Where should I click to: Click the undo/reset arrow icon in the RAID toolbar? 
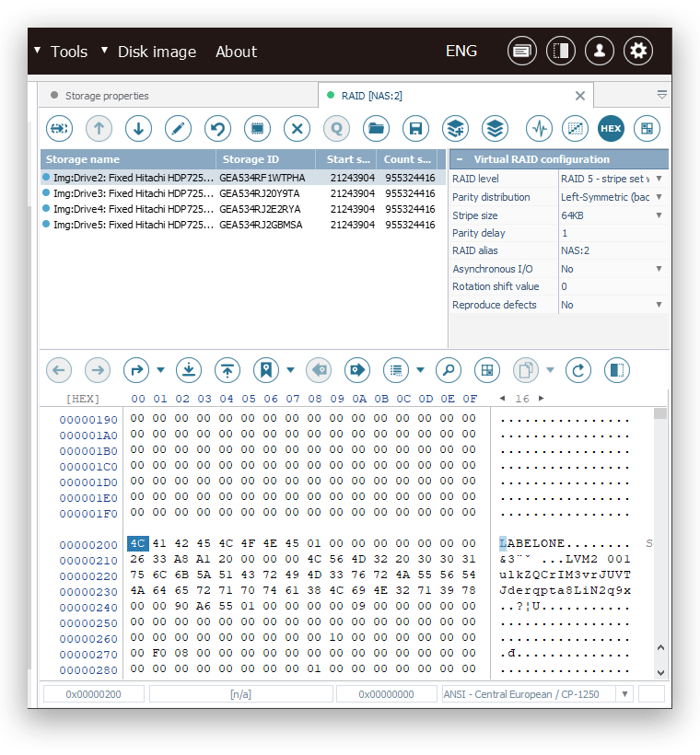pos(217,129)
